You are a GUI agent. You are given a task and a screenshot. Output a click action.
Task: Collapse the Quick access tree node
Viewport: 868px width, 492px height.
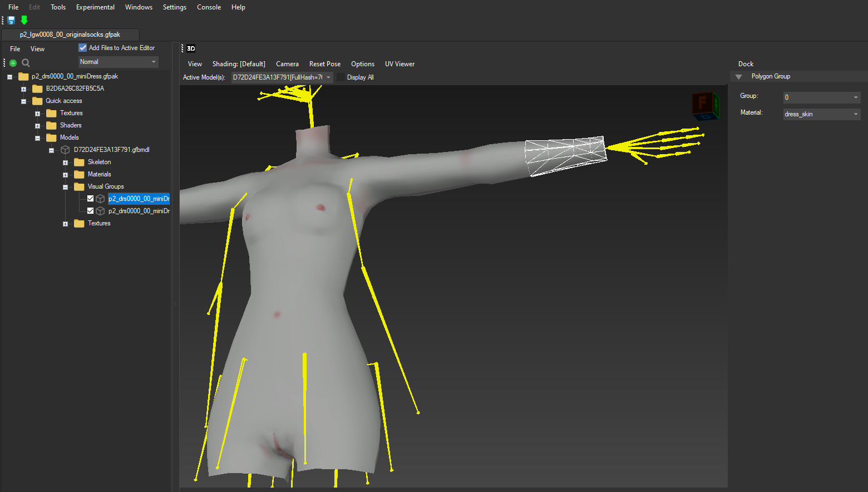coord(23,101)
